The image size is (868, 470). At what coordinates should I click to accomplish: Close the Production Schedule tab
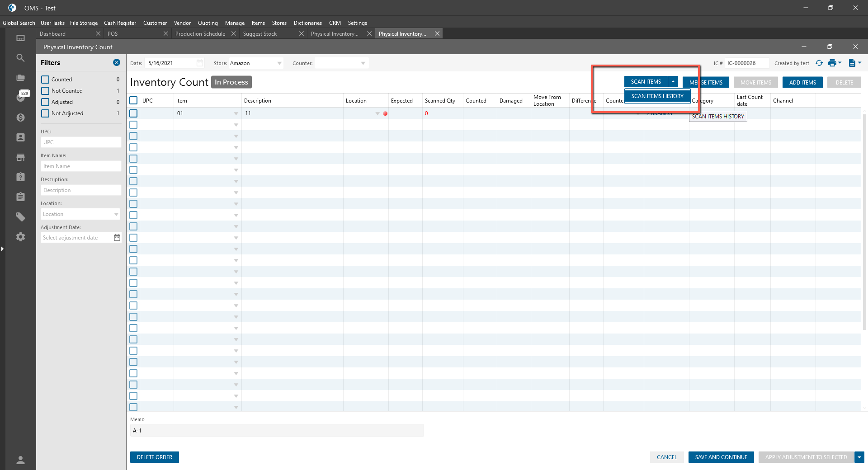click(x=233, y=33)
